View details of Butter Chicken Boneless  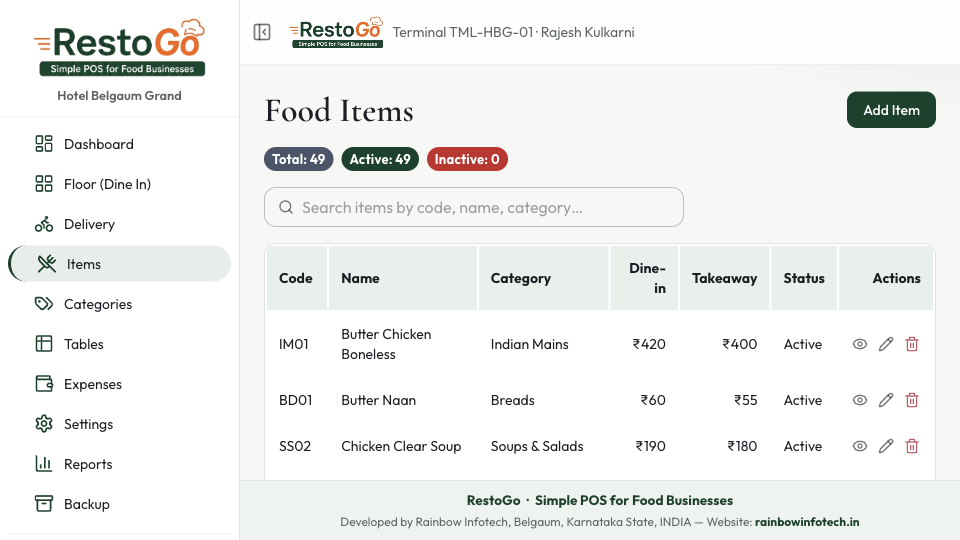point(860,344)
